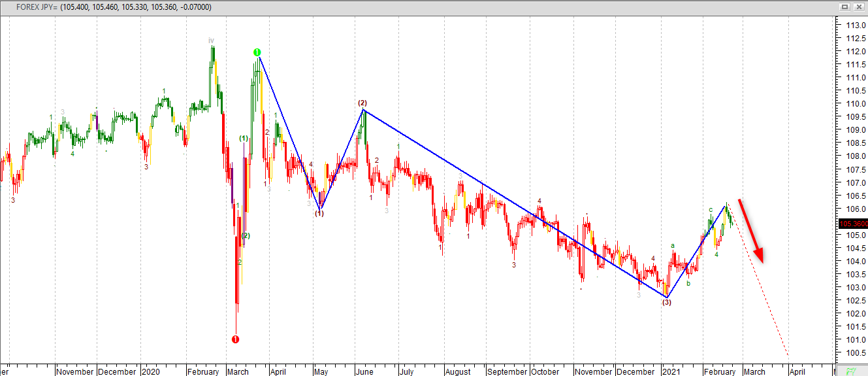868x376 pixels.
Task: Select the green 'b' wave label
Action: 688,283
